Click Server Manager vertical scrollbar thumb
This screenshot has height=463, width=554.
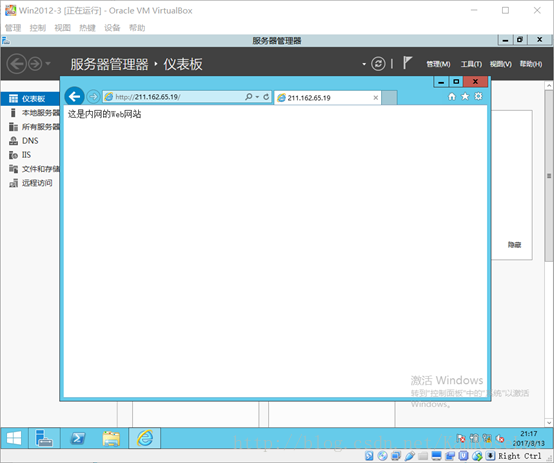pos(549,175)
